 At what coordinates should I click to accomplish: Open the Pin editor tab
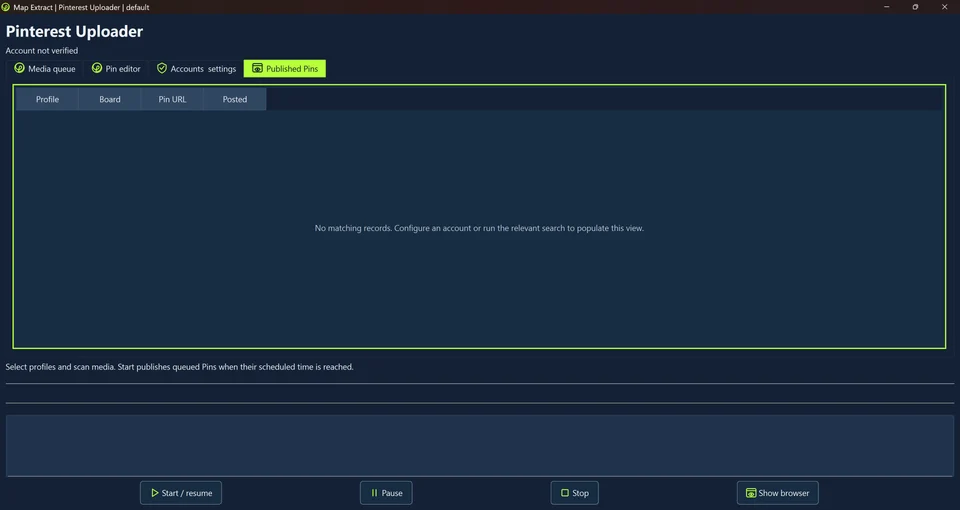point(116,69)
